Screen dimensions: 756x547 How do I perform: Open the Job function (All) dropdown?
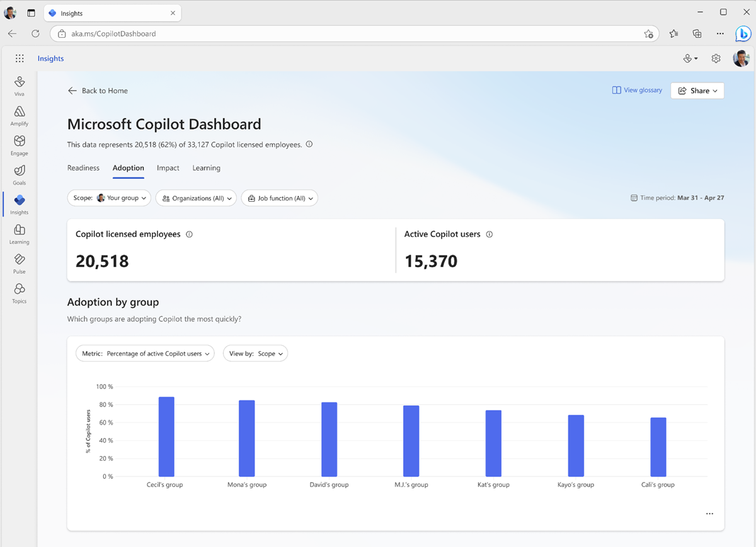[x=279, y=198]
